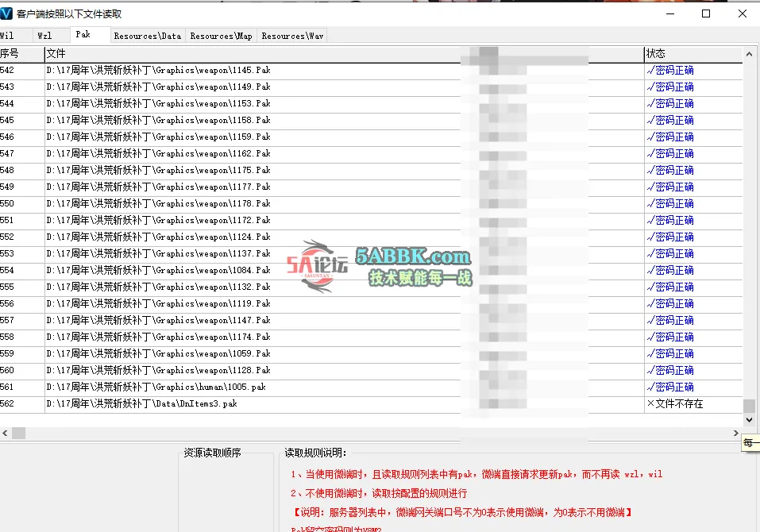This screenshot has height=532, width=760.
Task: Click rule 1 text about 微端 pak
Action: pyautogui.click(x=476, y=474)
